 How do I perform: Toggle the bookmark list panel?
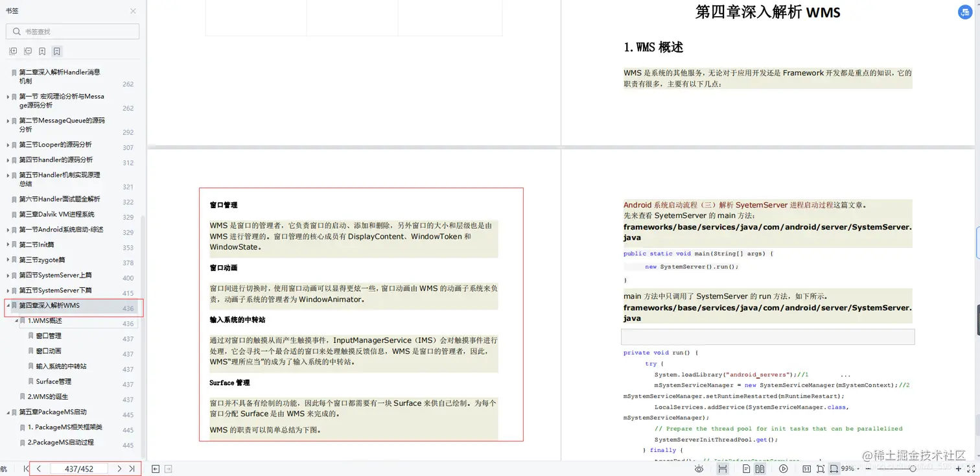click(x=56, y=51)
